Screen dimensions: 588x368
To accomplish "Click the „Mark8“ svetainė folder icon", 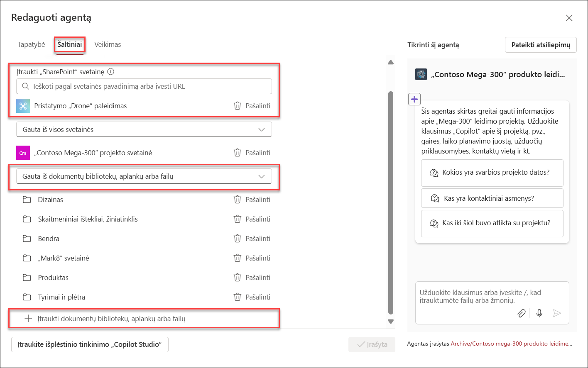I will coord(27,258).
